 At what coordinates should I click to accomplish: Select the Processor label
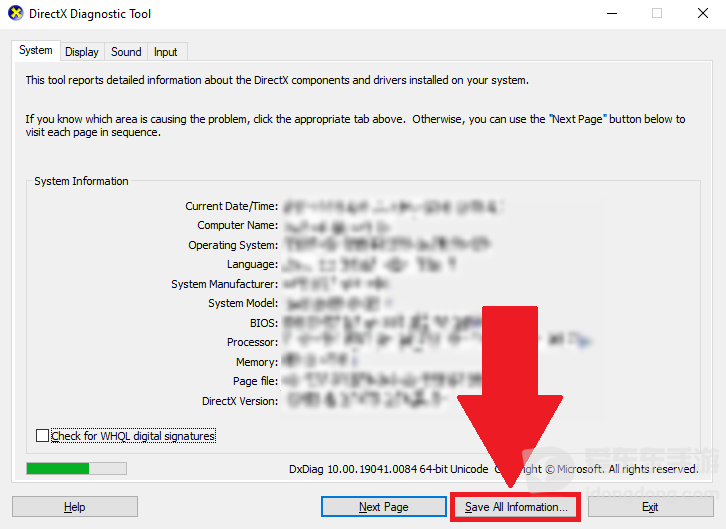click(252, 342)
